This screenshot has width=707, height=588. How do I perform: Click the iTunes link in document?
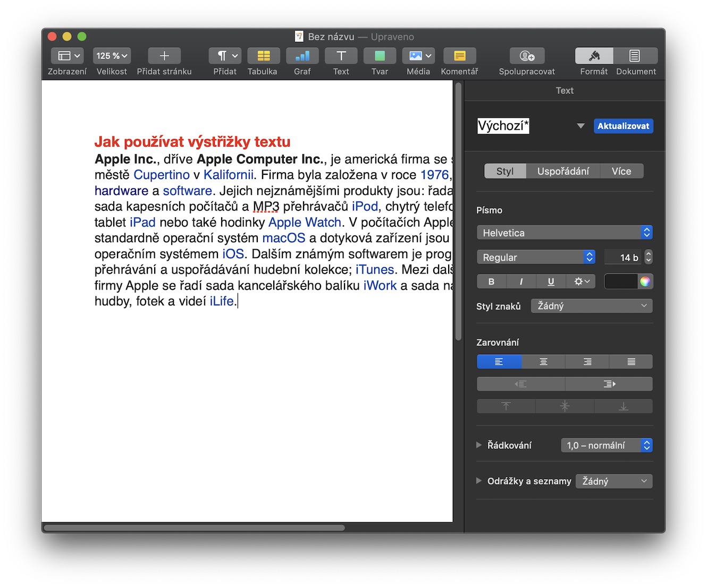375,269
